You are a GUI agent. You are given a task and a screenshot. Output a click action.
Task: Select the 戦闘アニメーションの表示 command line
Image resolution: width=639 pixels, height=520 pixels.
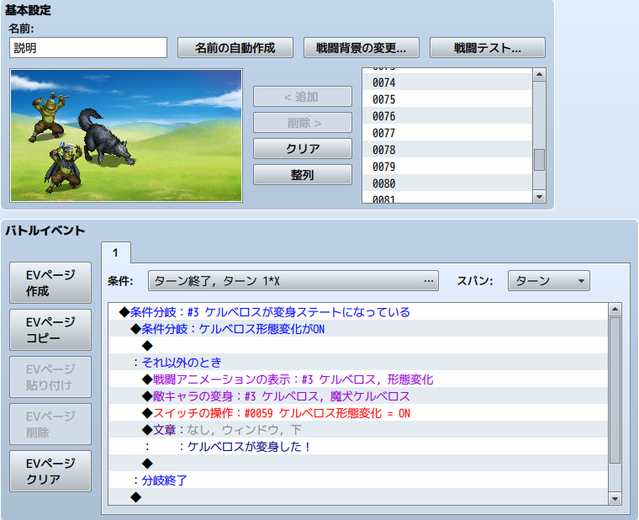tap(359, 379)
